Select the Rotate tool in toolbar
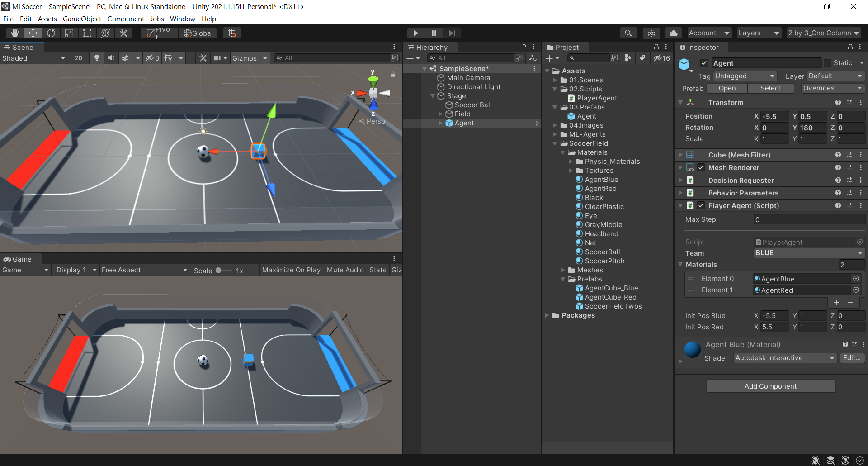The image size is (868, 466). (51, 33)
